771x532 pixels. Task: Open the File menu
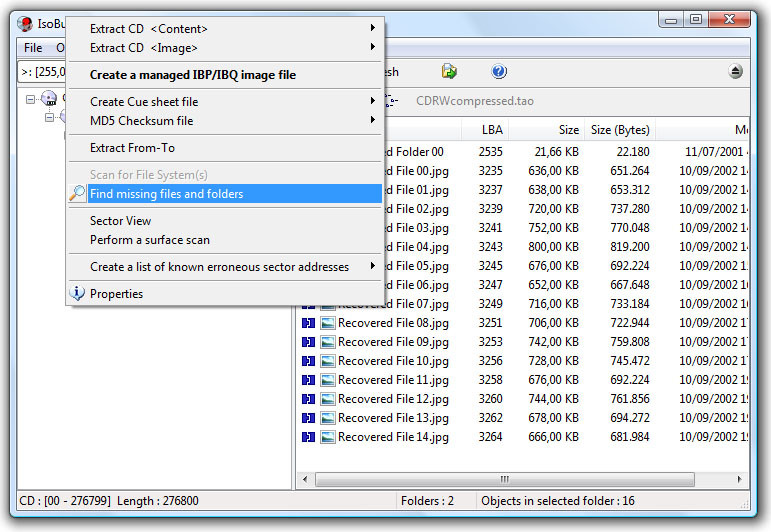tap(33, 48)
